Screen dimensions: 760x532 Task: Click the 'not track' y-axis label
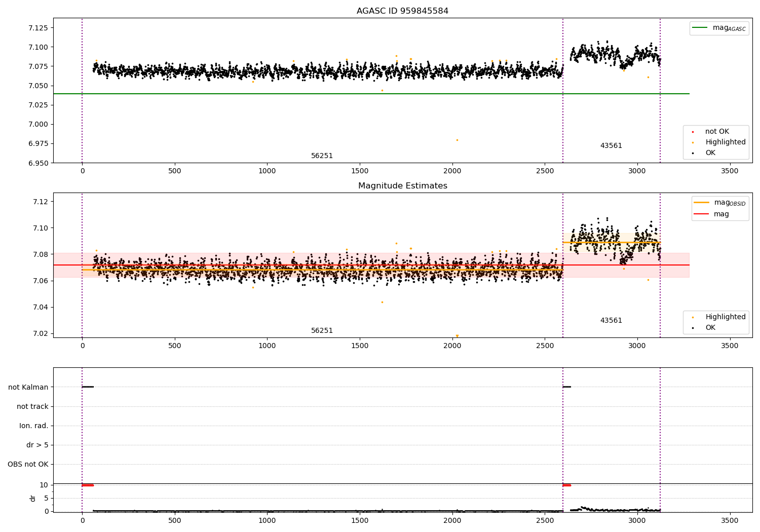click(x=32, y=407)
